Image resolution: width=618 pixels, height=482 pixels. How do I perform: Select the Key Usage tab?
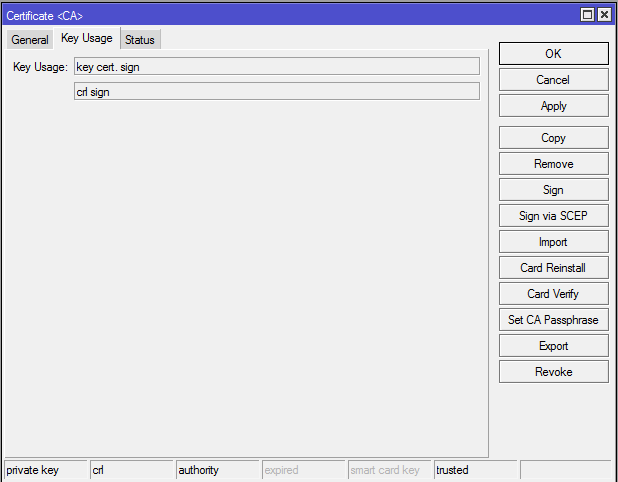coord(87,39)
